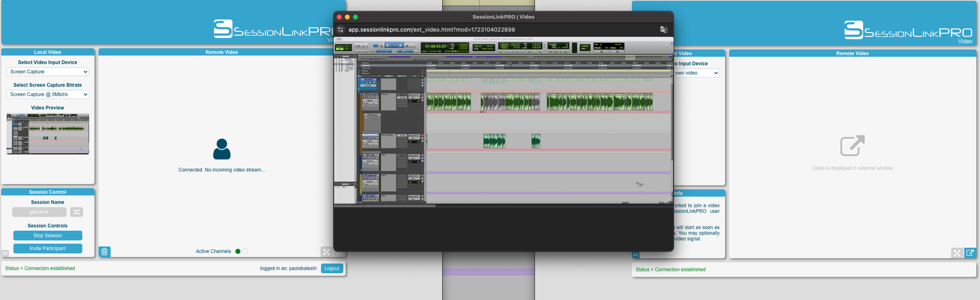Click the Session Name field showing giovanni
This screenshot has width=980, height=300.
pos(39,212)
